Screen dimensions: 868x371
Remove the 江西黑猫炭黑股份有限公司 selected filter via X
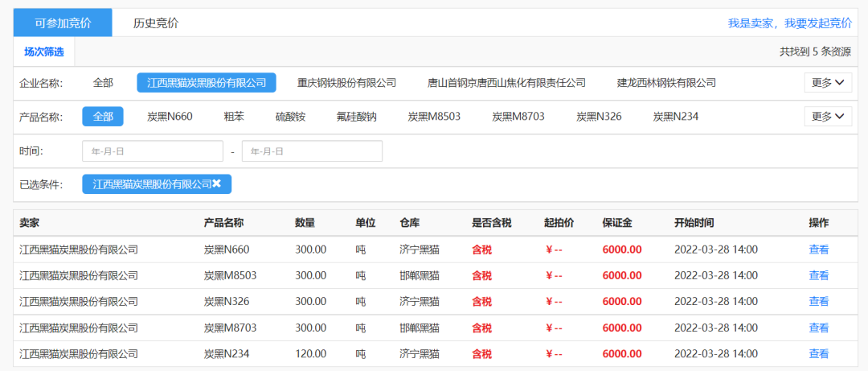pyautogui.click(x=216, y=183)
